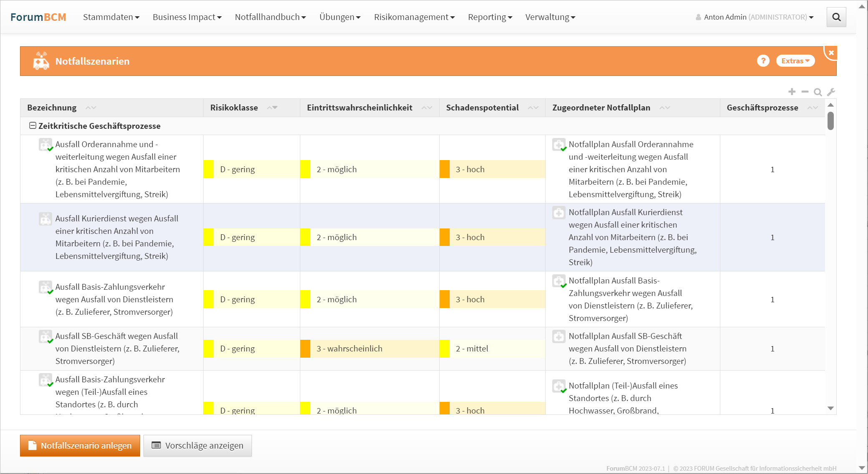Open the Extras dropdown
Image resolution: width=868 pixels, height=474 pixels.
click(x=795, y=61)
